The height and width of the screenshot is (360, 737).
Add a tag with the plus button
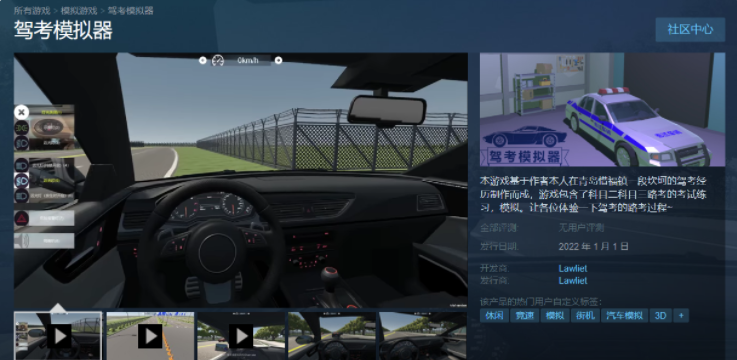point(681,315)
